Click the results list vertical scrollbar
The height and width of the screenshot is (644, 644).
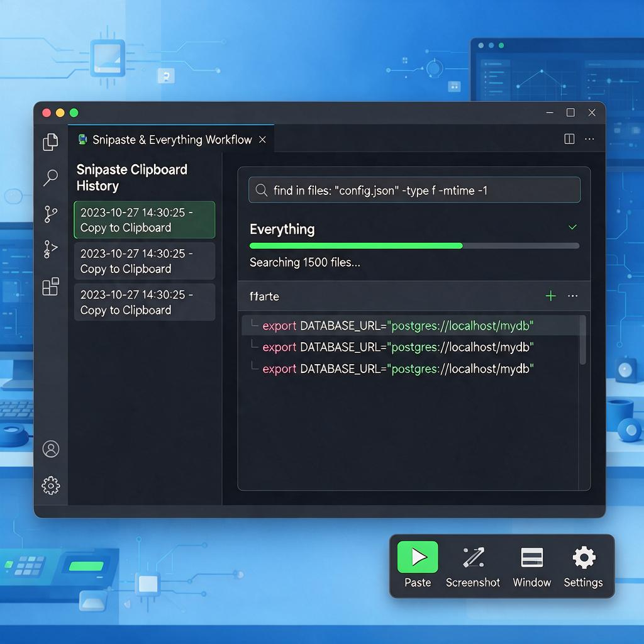582,340
